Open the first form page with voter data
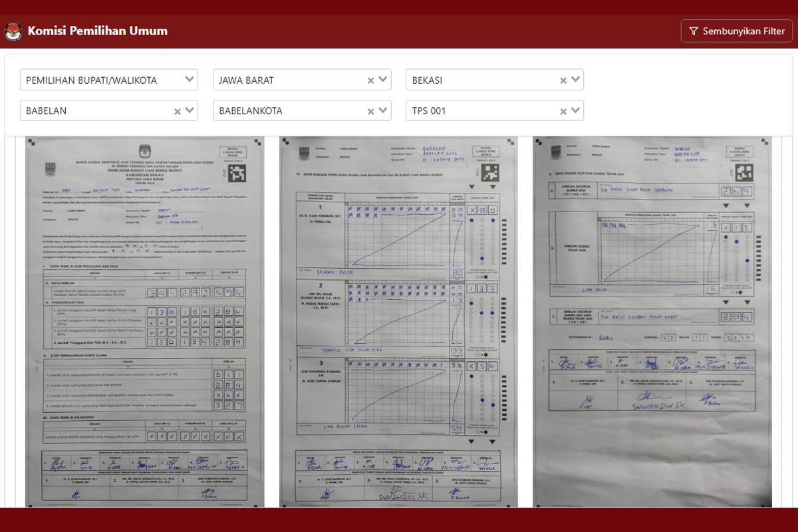Viewport: 798px width, 532px height. [145, 322]
